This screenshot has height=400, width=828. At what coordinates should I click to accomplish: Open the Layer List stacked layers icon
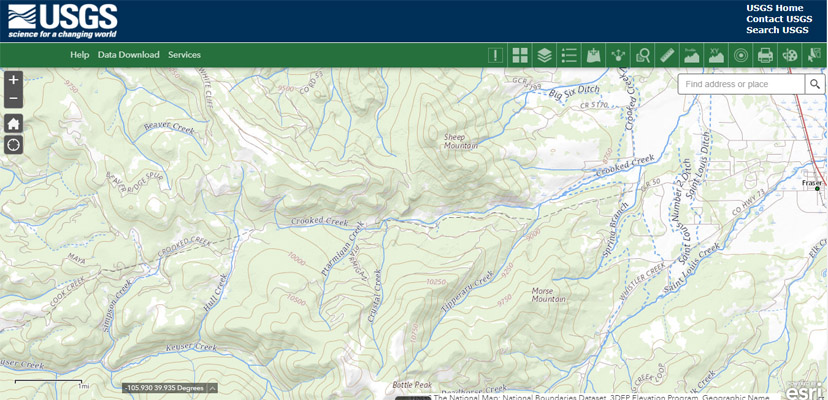tap(544, 55)
